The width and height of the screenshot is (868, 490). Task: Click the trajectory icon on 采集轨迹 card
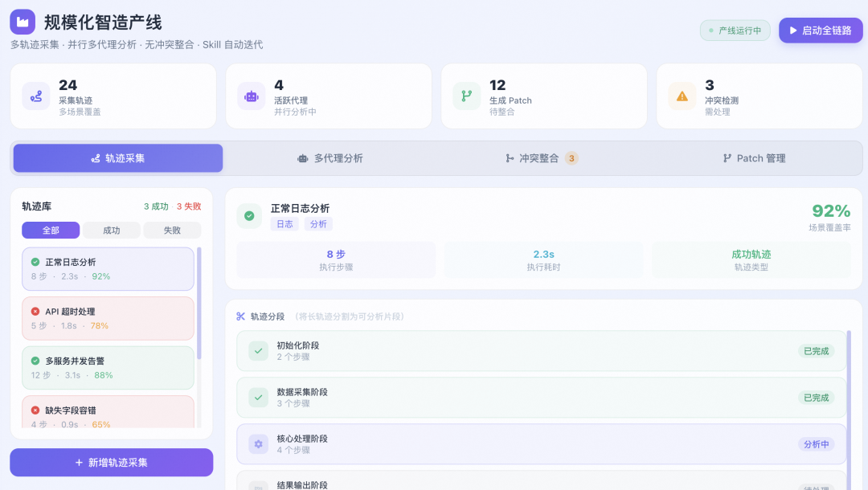[36, 96]
